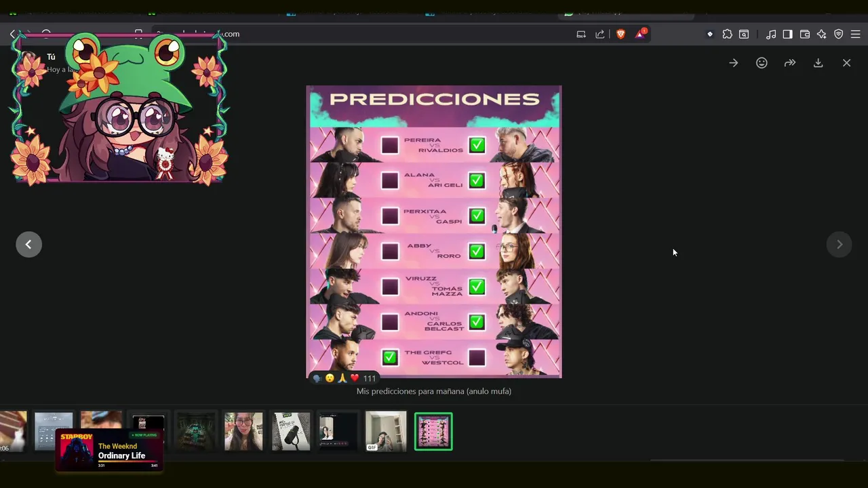Open Brave Rewards triangle icon
Screen dimensions: 868x488
[639, 34]
